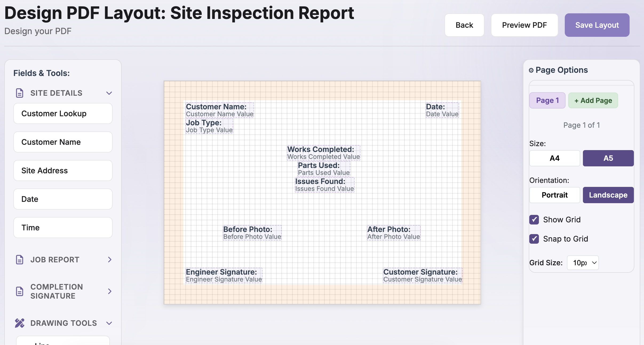Disable the Snap to Grid checkbox
644x345 pixels.
[534, 239]
